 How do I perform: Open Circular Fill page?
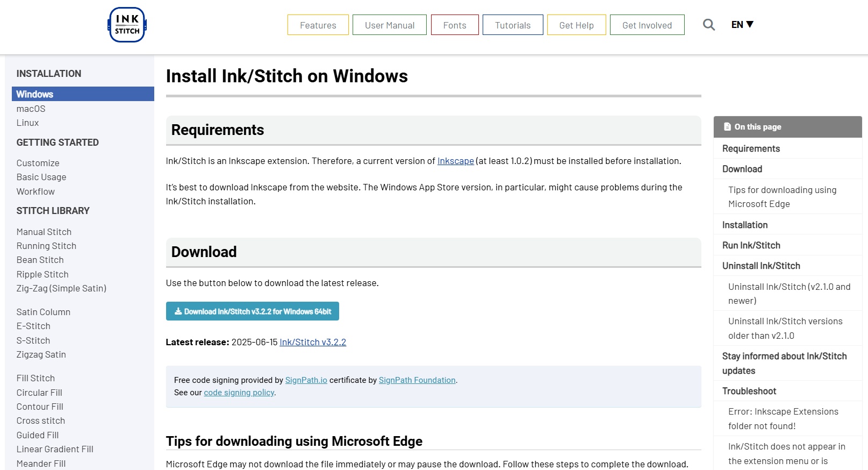pos(39,393)
